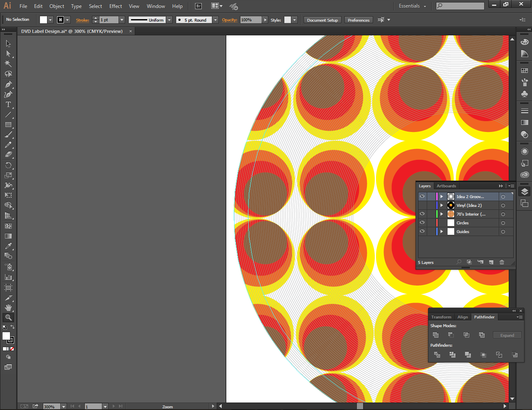Swap fill and stroke colors
This screenshot has height=410, width=532.
(12, 327)
